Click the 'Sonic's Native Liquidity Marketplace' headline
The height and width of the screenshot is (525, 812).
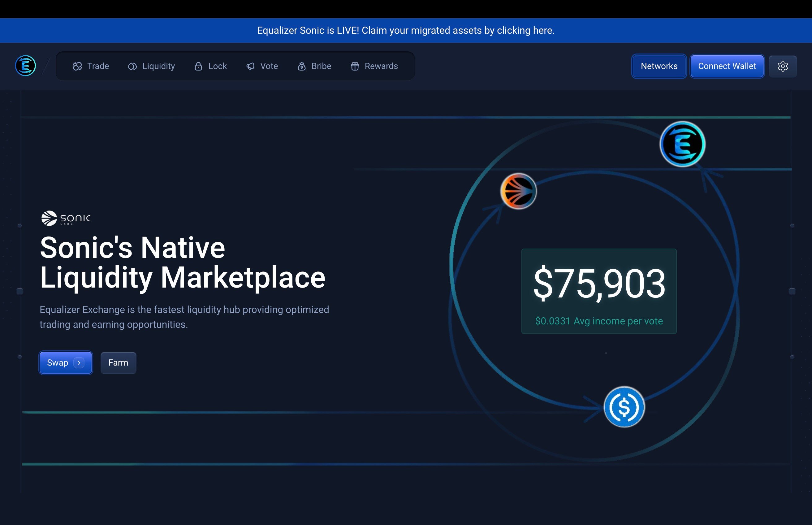tap(183, 262)
